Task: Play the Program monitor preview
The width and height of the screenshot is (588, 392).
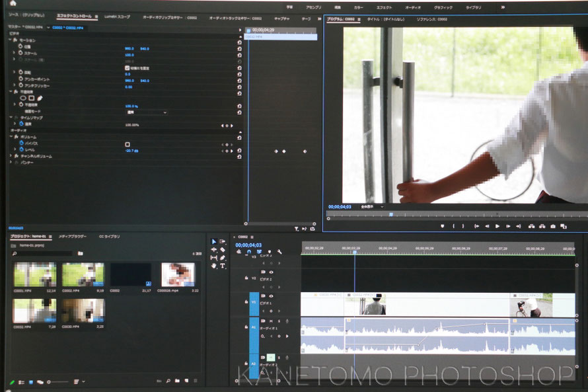Action: click(497, 226)
